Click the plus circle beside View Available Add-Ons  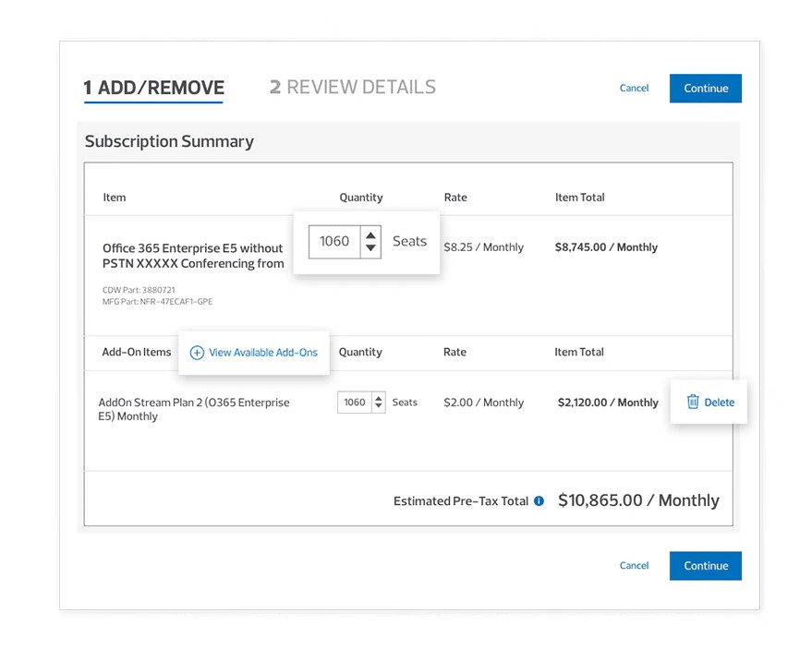pos(196,352)
